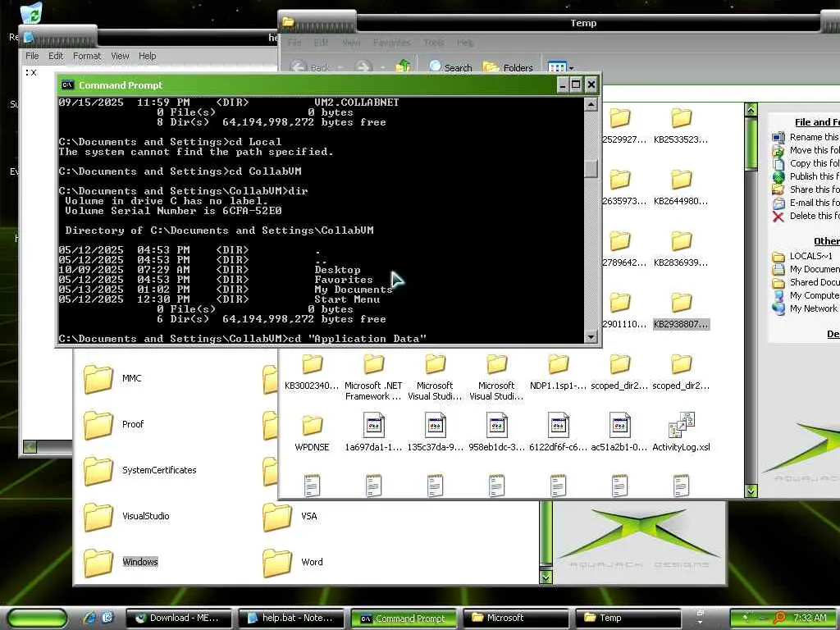Image resolution: width=840 pixels, height=630 pixels.
Task: Open the File menu in Notepad
Action: point(32,56)
